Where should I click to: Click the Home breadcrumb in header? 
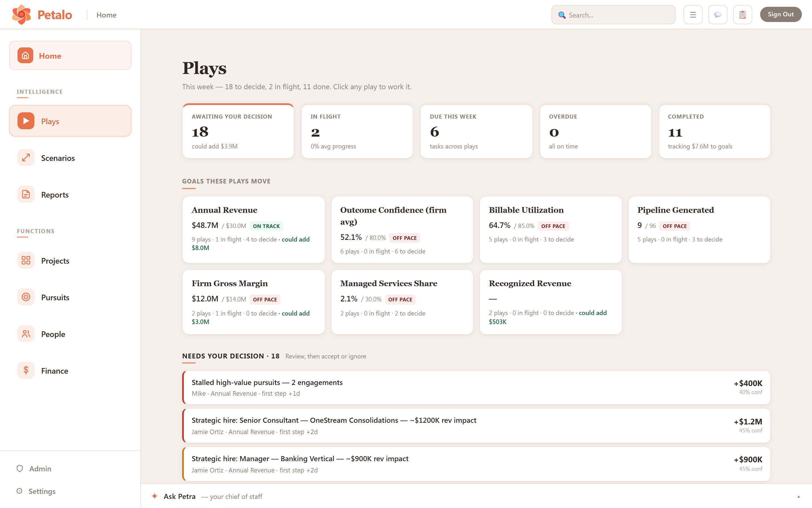106,15
